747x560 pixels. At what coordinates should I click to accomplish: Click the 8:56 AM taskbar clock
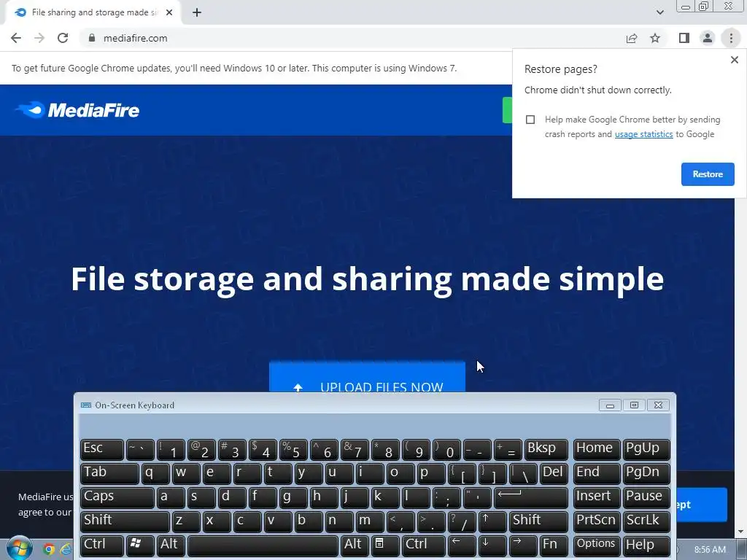pos(709,550)
